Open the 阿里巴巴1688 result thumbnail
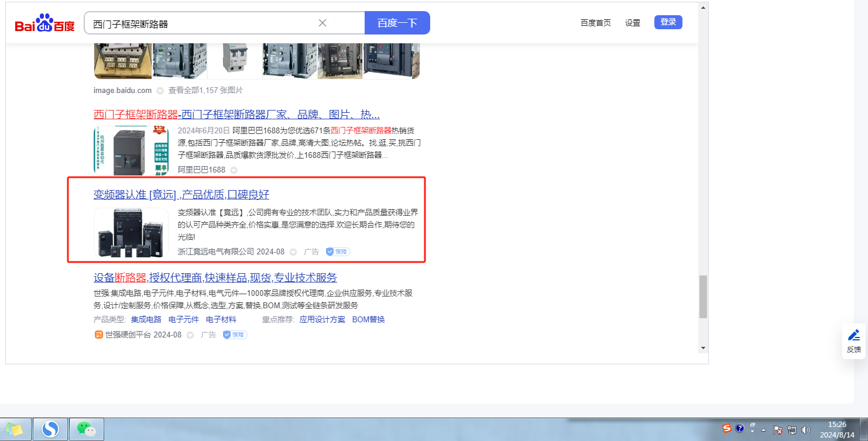 coord(131,150)
